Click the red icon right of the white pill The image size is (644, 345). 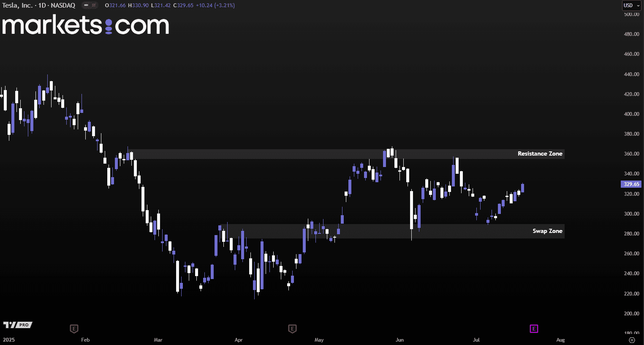[95, 5]
